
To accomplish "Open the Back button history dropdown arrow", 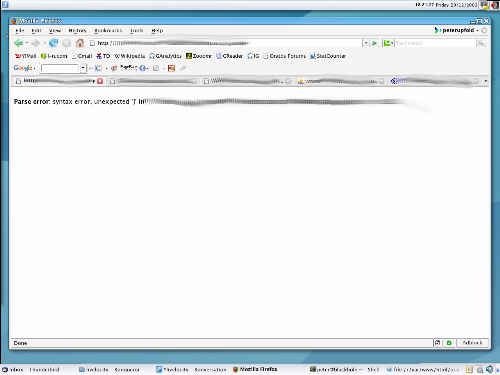I will point(27,43).
